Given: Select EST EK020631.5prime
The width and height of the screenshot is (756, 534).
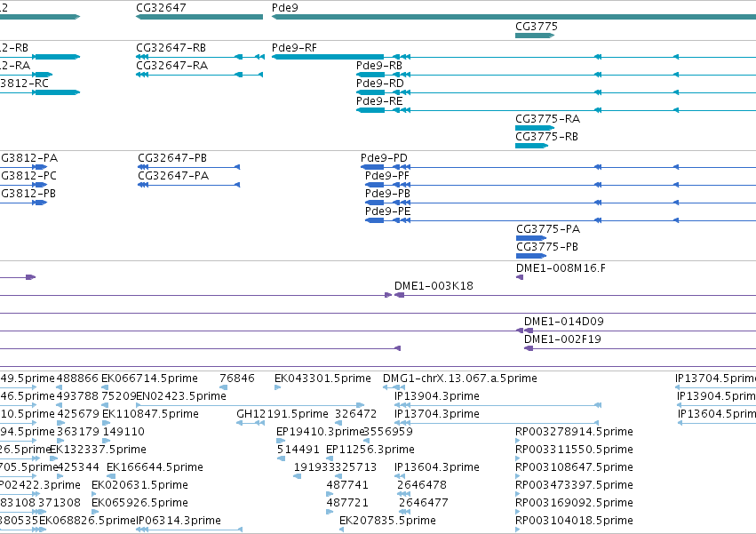Looking at the screenshot, I should (139, 486).
